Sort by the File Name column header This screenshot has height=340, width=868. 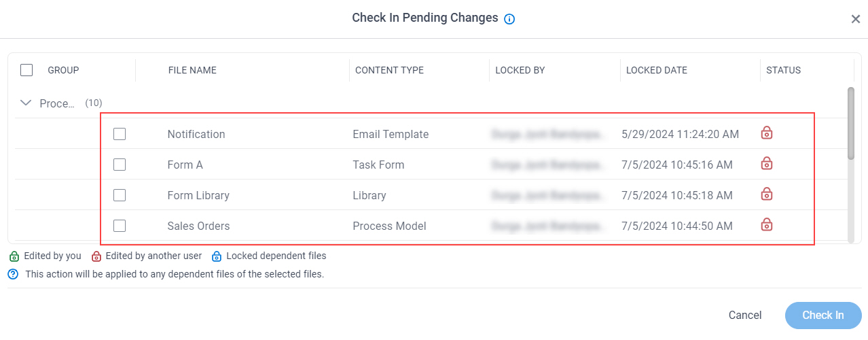coord(192,70)
